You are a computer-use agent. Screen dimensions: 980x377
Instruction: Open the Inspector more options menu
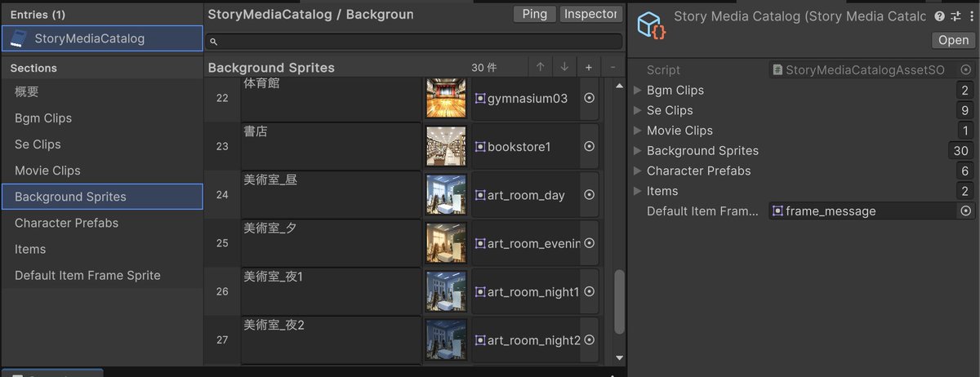click(969, 16)
